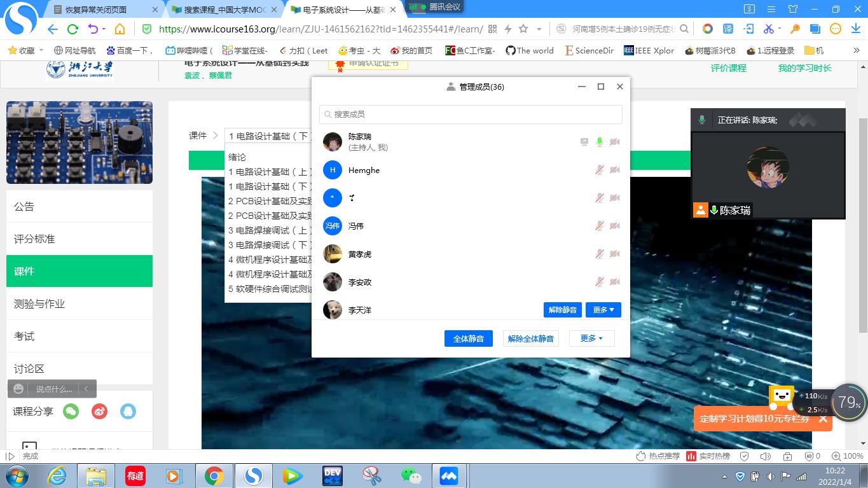This screenshot has width=868, height=488.
Task: Toggle Hemghe's muted microphone icon
Action: point(599,170)
